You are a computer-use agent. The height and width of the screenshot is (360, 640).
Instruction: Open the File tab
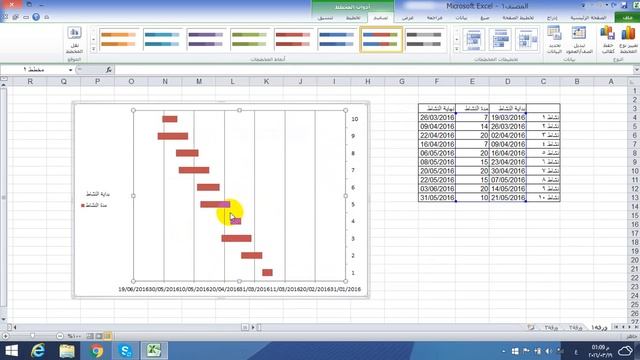point(627,18)
